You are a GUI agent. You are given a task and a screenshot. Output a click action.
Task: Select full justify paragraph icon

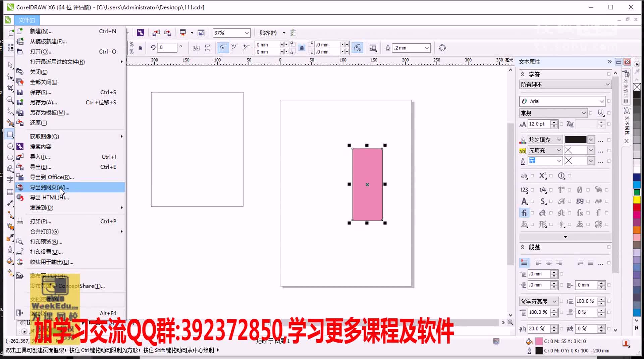tap(580, 262)
